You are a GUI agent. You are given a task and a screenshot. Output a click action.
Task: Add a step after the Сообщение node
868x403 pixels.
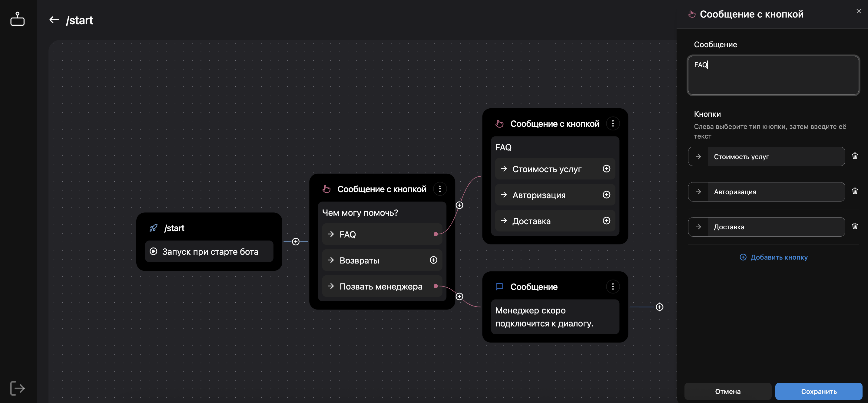[x=659, y=307]
